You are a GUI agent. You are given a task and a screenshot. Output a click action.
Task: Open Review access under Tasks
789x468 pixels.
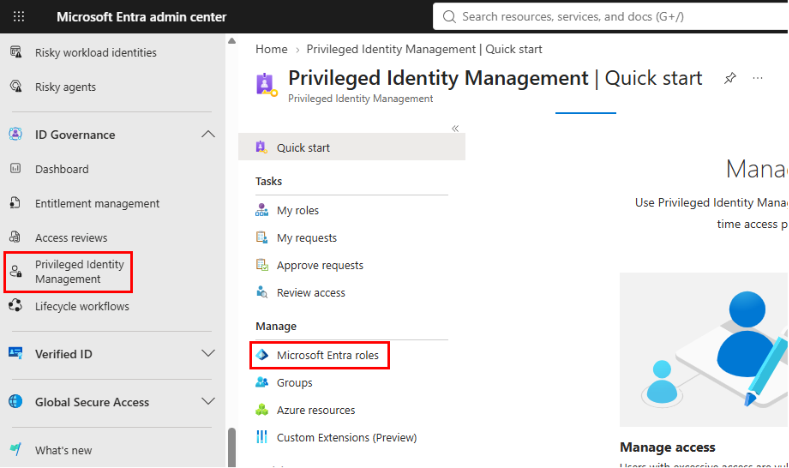311,292
